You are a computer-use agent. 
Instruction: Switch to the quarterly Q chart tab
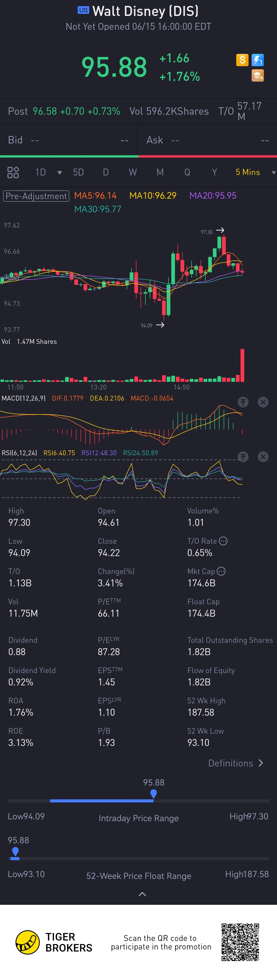187,172
